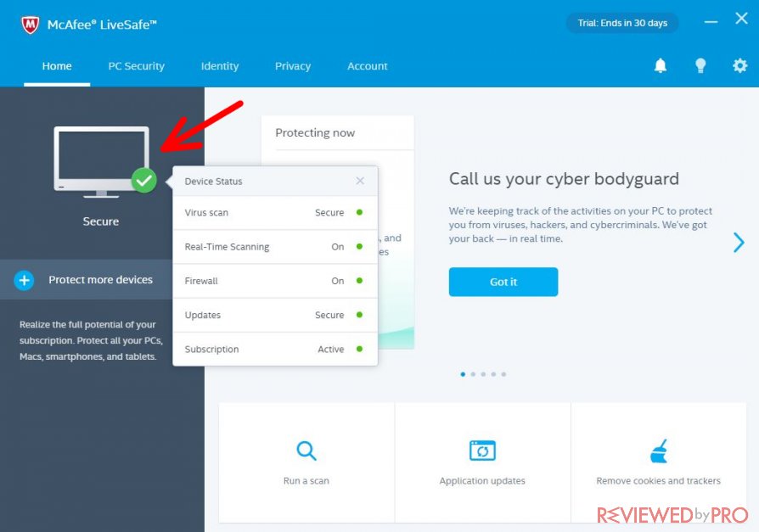759x532 pixels.
Task: Click the Got it button
Action: (503, 282)
